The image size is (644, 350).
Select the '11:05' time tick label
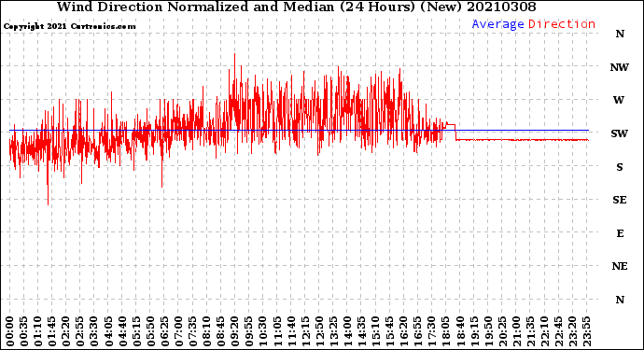[x=277, y=331]
